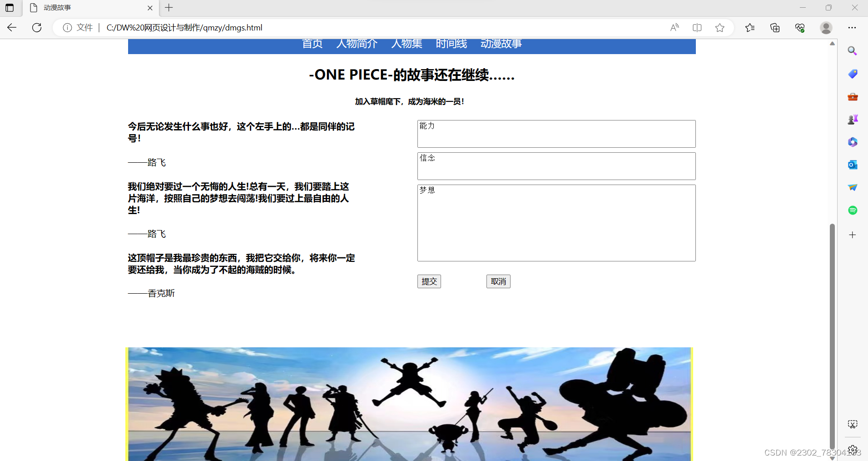Start Read Aloud from address bar
The width and height of the screenshot is (868, 461).
675,28
